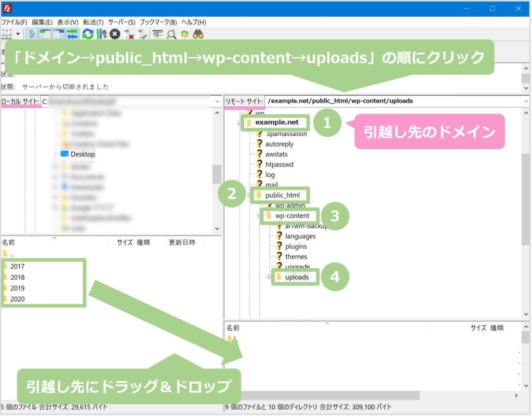This screenshot has width=532, height=416.
Task: Toggle local directory tree display
Action: click(45, 34)
